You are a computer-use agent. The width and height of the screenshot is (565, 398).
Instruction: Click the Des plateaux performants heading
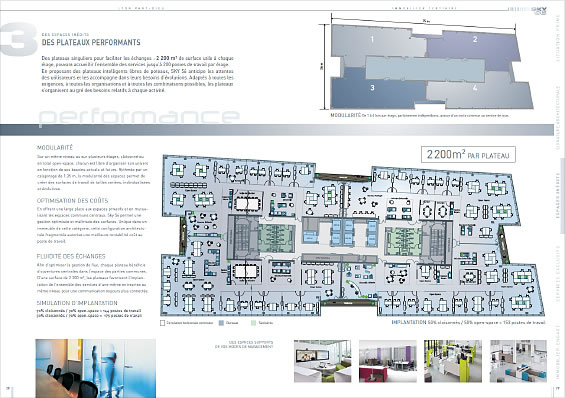pyautogui.click(x=91, y=43)
